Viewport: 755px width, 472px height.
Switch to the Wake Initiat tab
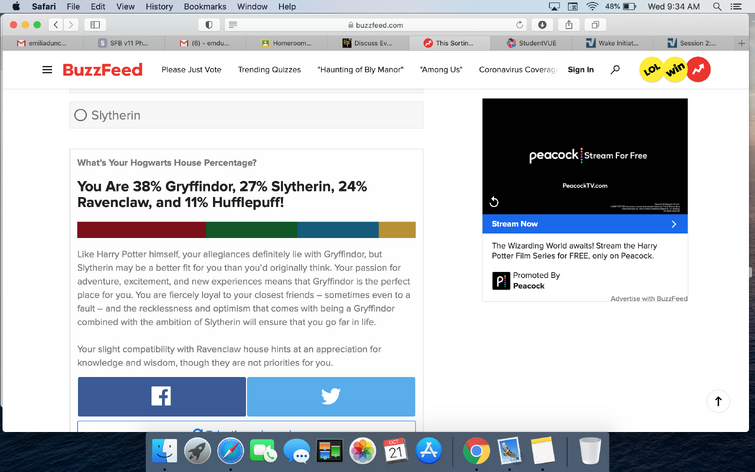612,43
